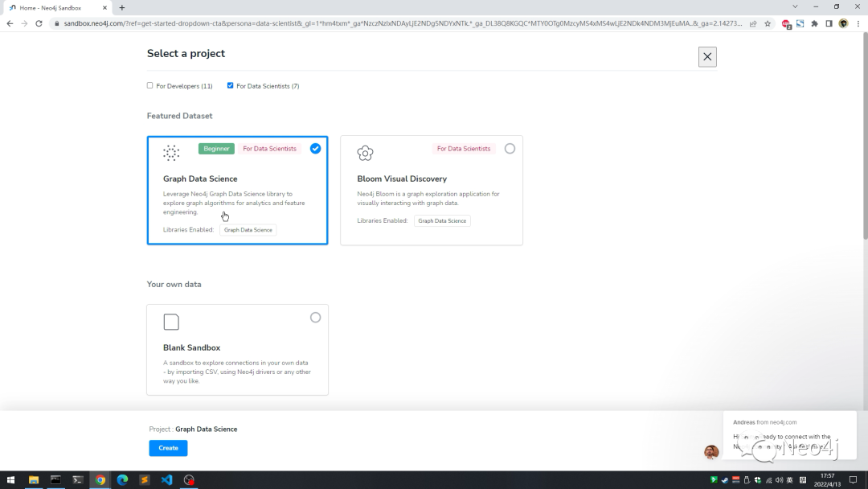
Task: Check the For Developers (11) checkbox
Action: (x=149, y=85)
